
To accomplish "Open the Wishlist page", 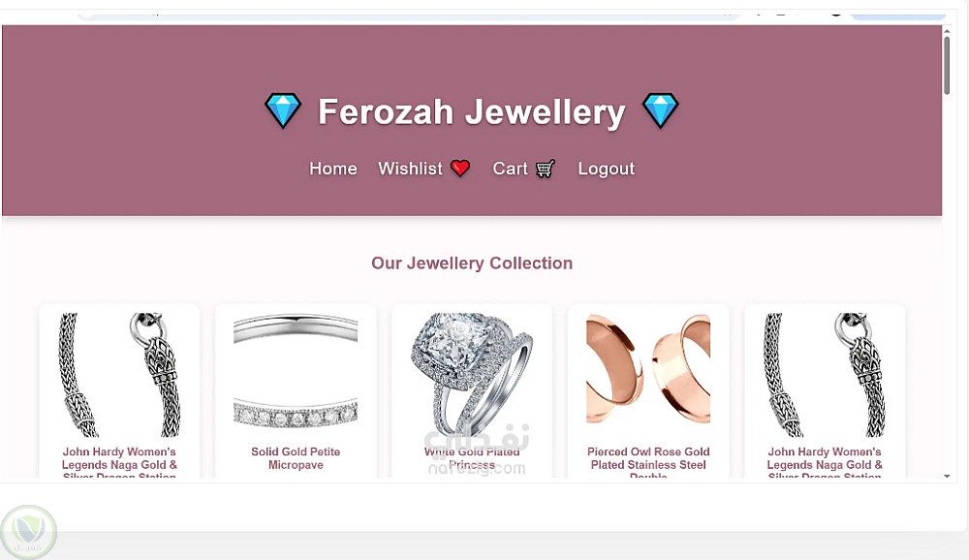I will (x=410, y=169).
